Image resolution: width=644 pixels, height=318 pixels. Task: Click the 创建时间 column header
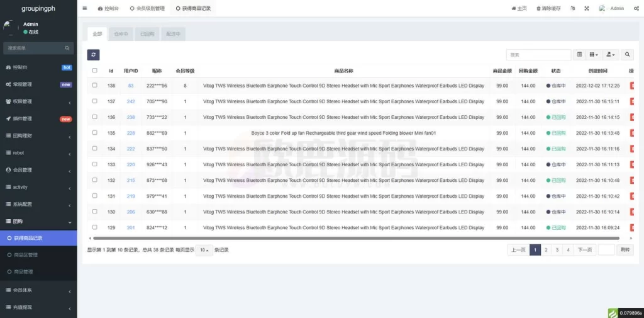[597, 71]
